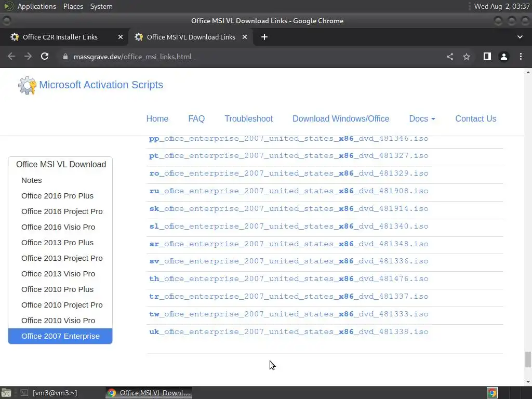Screen dimensions: 532x399
Task: Click the Chrome icon in system tray
Action: [492, 393]
